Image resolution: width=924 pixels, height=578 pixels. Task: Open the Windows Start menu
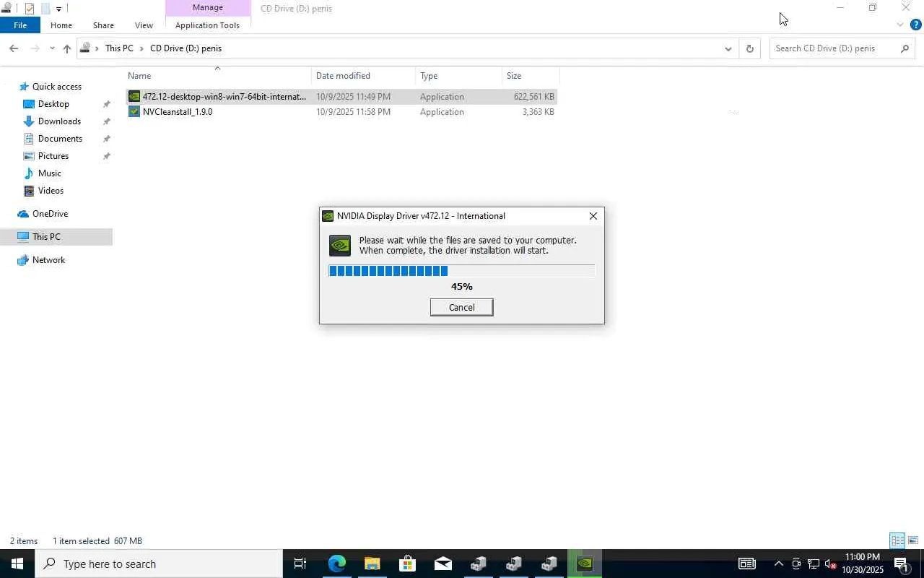pos(17,564)
